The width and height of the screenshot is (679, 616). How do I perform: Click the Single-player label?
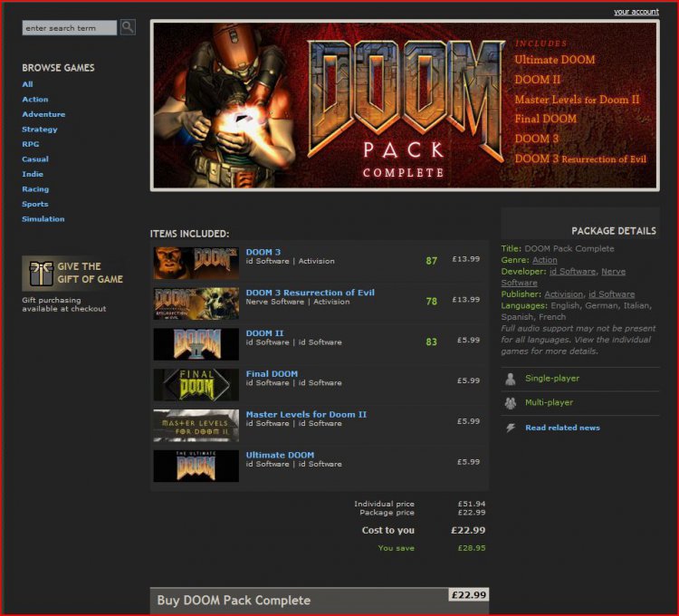(552, 379)
